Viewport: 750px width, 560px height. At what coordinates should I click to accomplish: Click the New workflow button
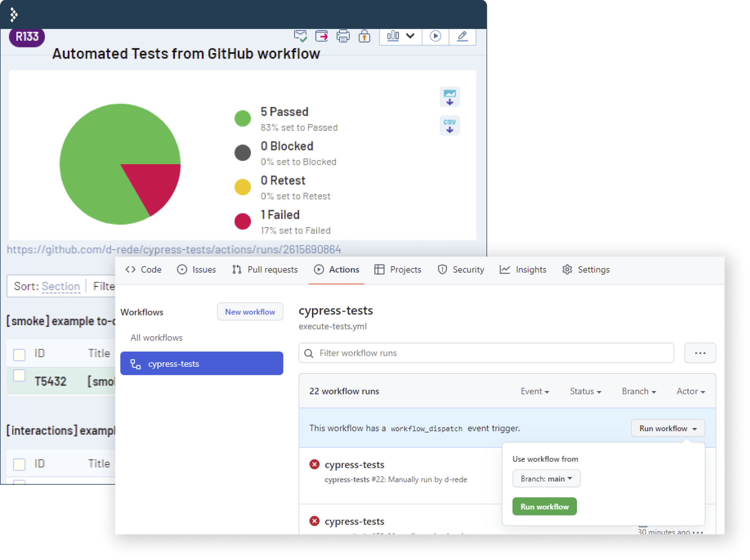[250, 312]
